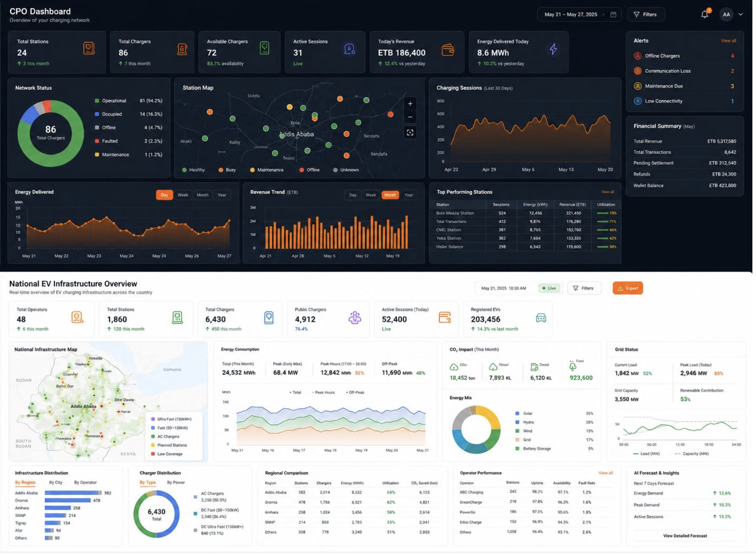This screenshot has height=554, width=756.
Task: Click the Maintenance Due alert icon
Action: point(638,86)
